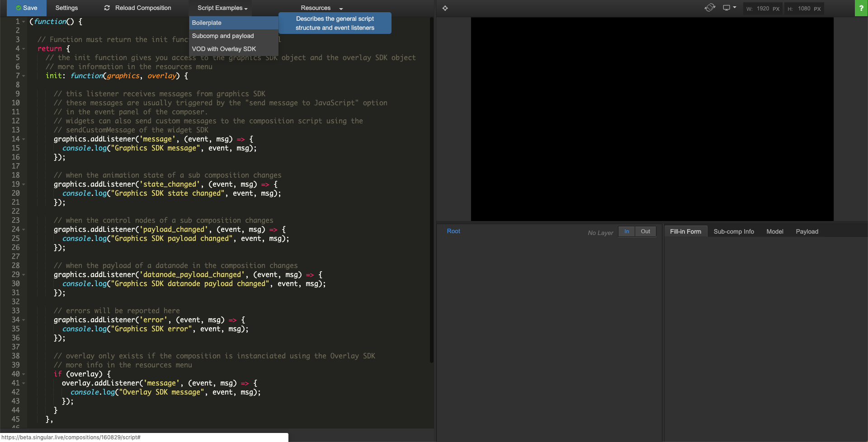The width and height of the screenshot is (868, 442).
Task: Click the height field showing 1080
Action: (x=804, y=9)
